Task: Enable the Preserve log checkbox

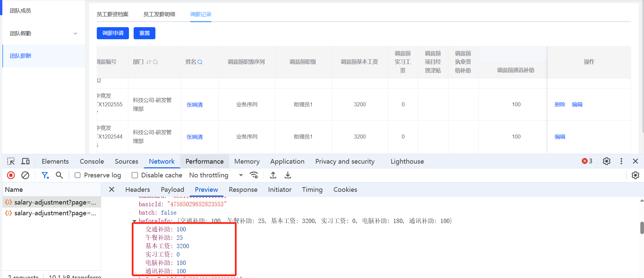Action: (78, 175)
